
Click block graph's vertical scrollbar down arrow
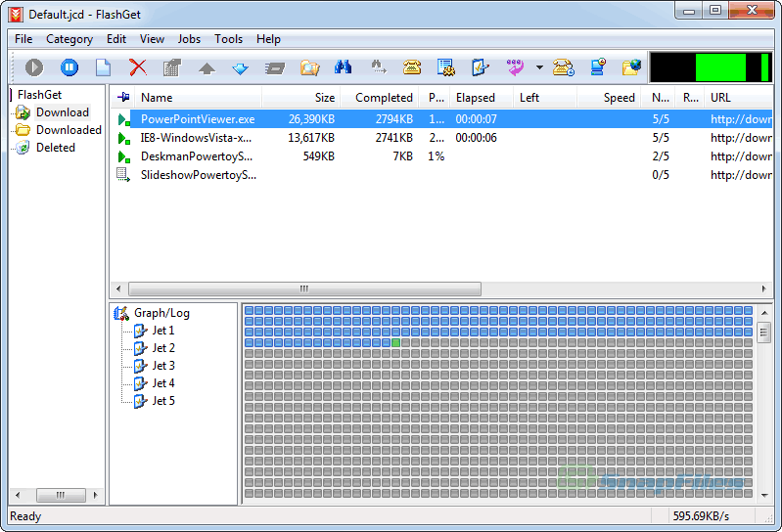[764, 495]
